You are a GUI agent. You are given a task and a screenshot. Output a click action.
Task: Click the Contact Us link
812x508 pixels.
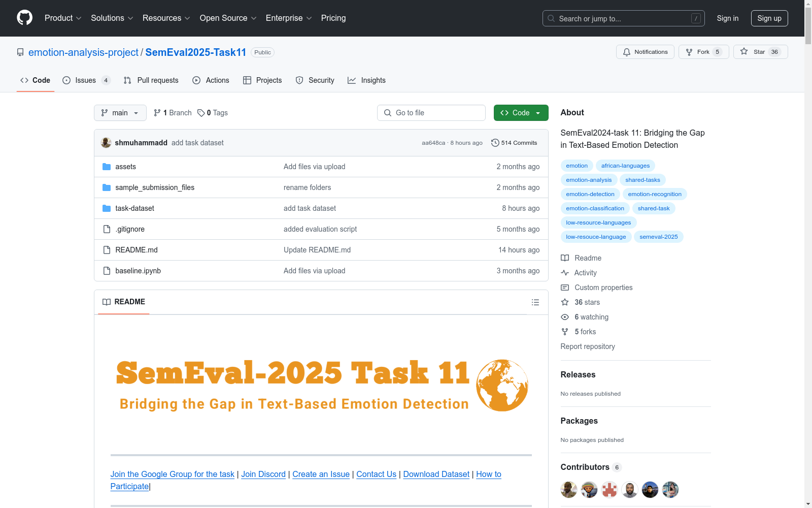point(377,474)
